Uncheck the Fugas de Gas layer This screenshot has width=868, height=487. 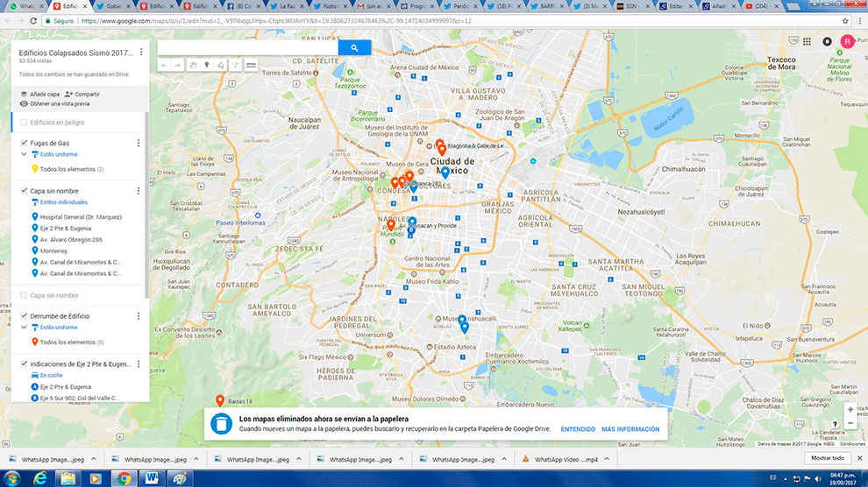pos(24,143)
